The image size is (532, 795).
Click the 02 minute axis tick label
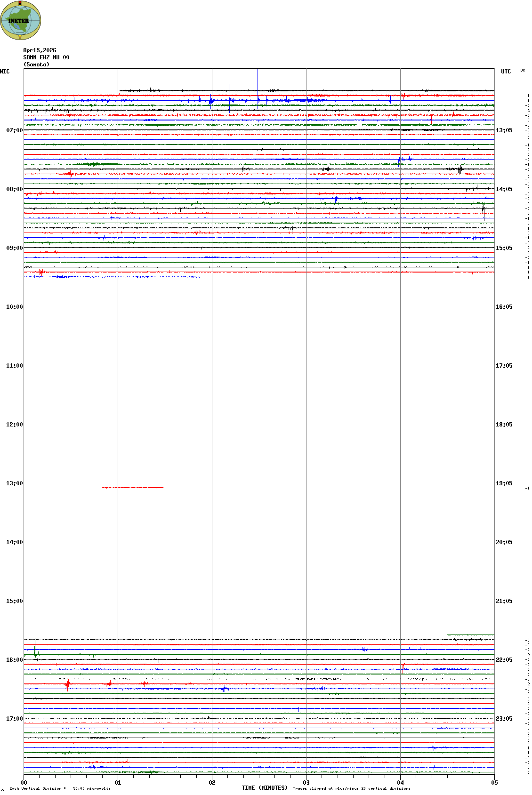pos(212,783)
